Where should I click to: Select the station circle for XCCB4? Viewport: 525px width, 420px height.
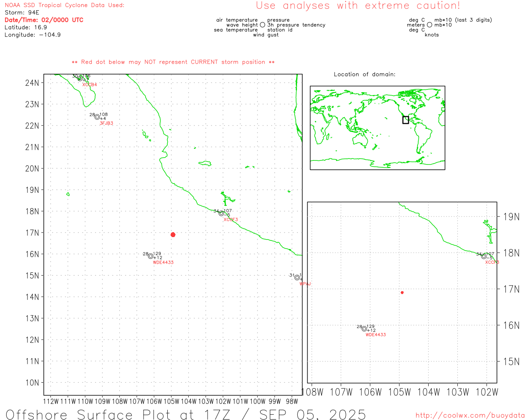point(80,78)
